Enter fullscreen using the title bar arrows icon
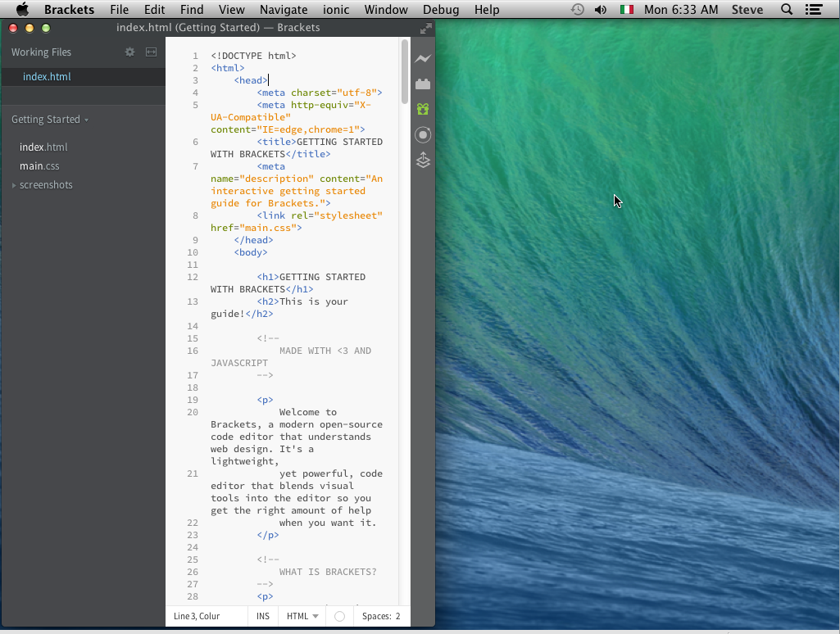The height and width of the screenshot is (634, 840). coord(426,29)
